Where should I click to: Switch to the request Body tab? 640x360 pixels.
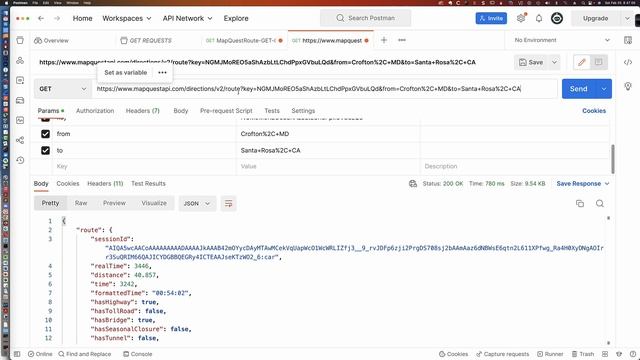tap(180, 111)
